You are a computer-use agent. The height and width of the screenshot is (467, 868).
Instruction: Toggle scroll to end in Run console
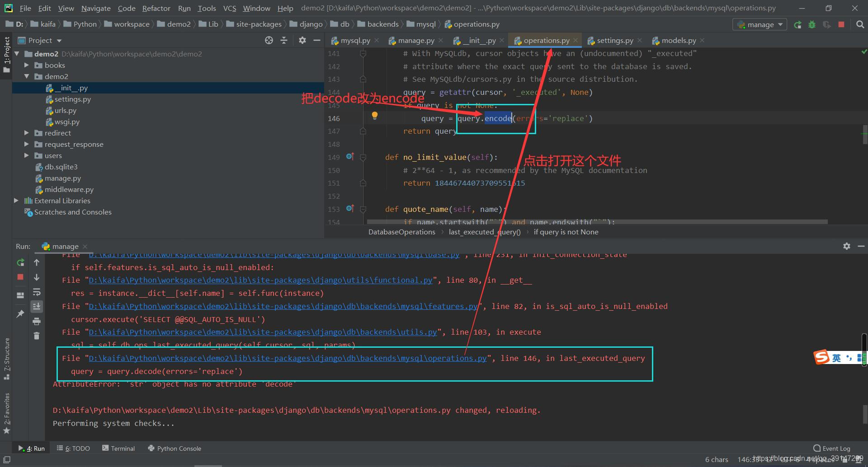point(37,307)
